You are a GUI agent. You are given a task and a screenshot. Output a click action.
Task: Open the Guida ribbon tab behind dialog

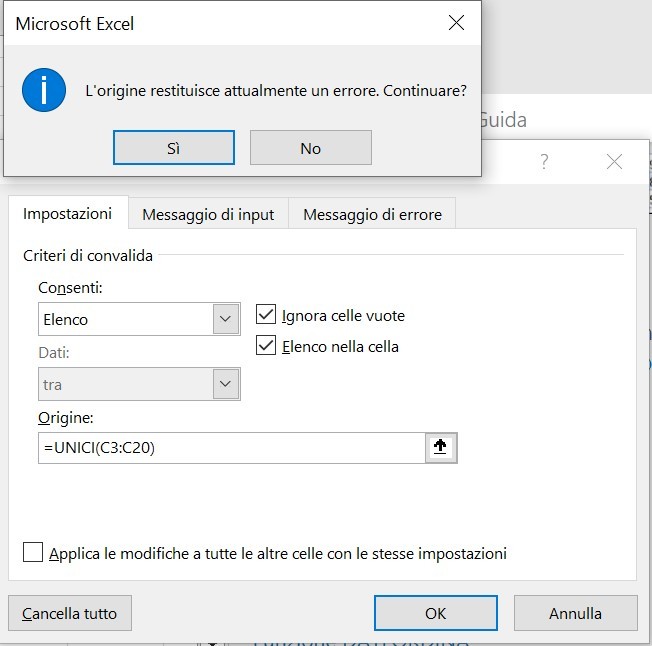pyautogui.click(x=504, y=121)
